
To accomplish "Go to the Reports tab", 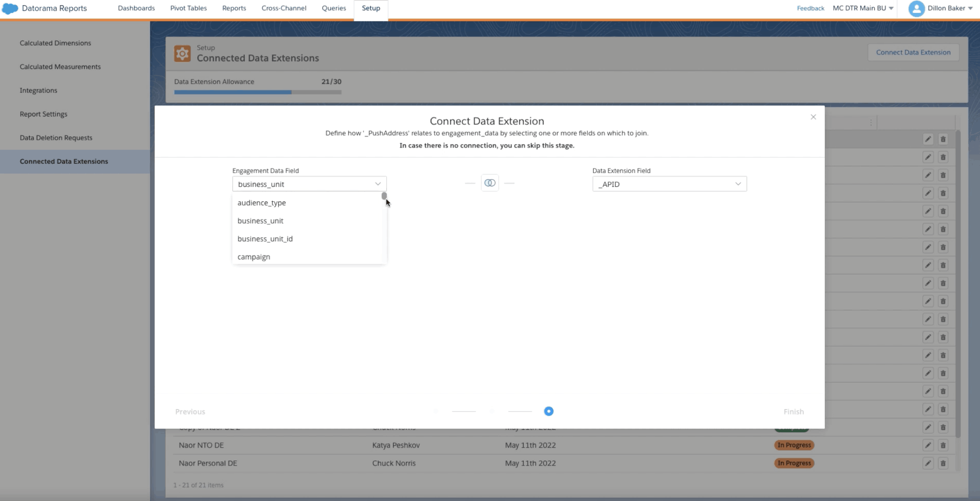I will tap(234, 8).
